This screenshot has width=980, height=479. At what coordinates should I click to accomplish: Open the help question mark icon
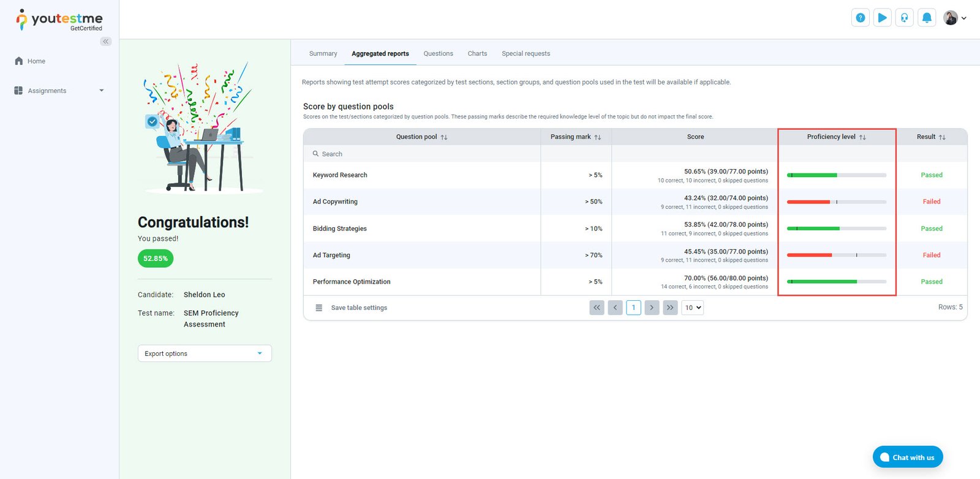point(861,18)
